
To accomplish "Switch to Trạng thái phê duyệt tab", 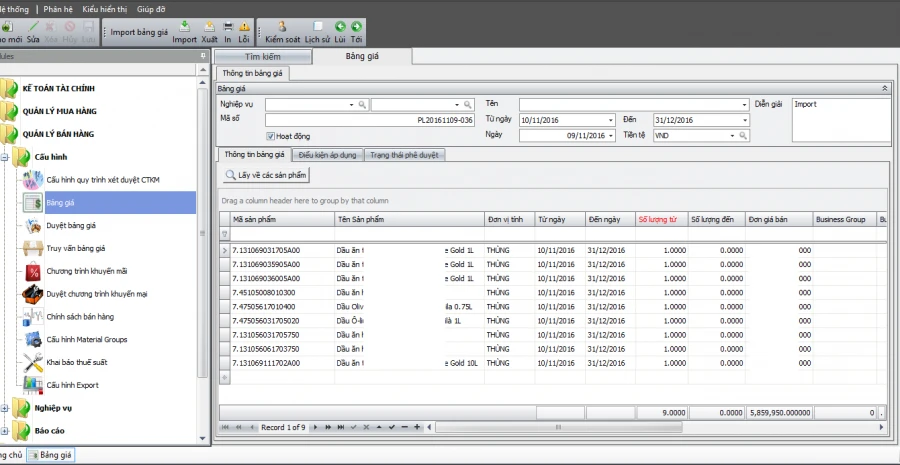I will (x=404, y=155).
